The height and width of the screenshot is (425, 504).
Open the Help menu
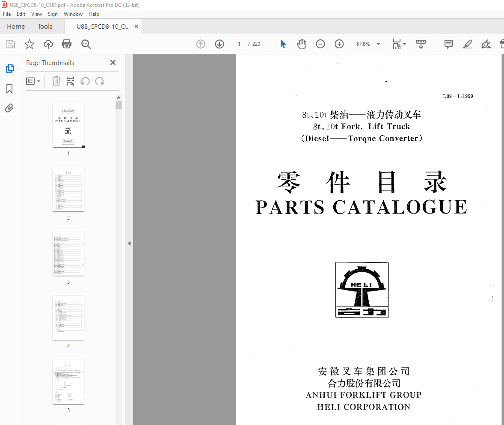pyautogui.click(x=94, y=14)
